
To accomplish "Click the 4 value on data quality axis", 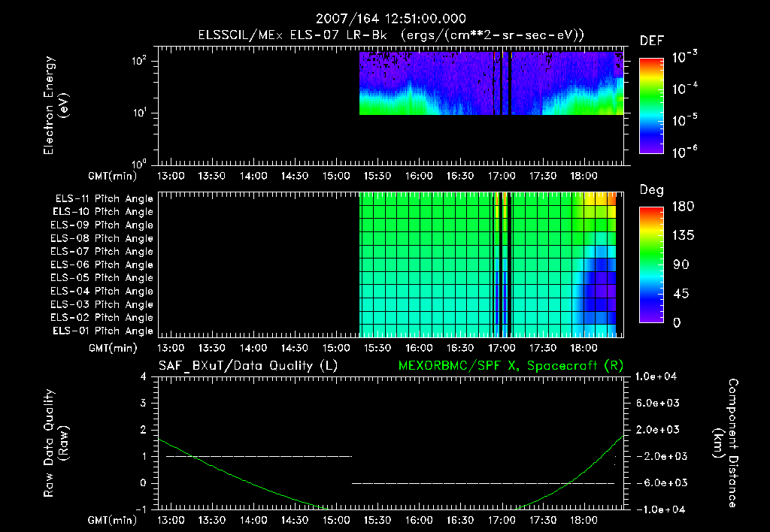I will (x=144, y=376).
